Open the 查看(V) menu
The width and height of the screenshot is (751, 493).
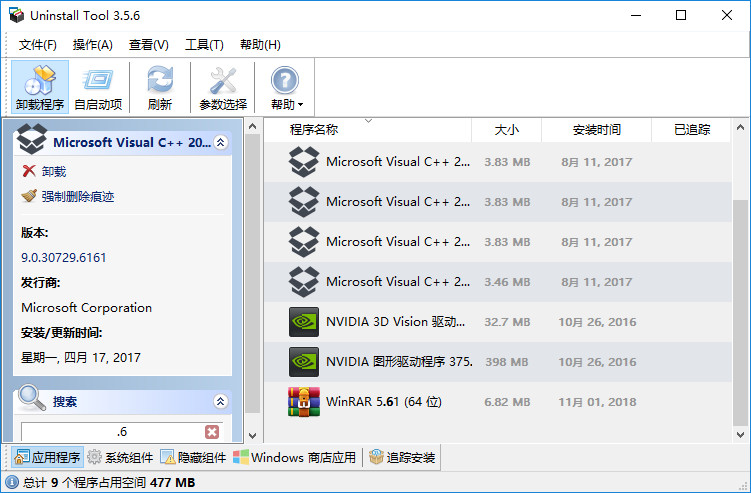coord(148,45)
